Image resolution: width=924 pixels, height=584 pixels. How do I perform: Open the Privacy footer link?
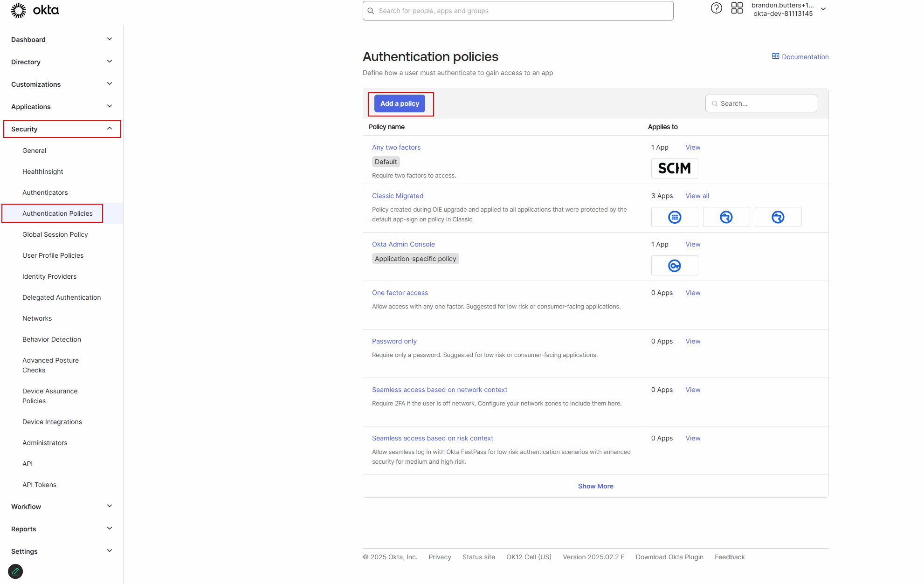click(x=440, y=557)
